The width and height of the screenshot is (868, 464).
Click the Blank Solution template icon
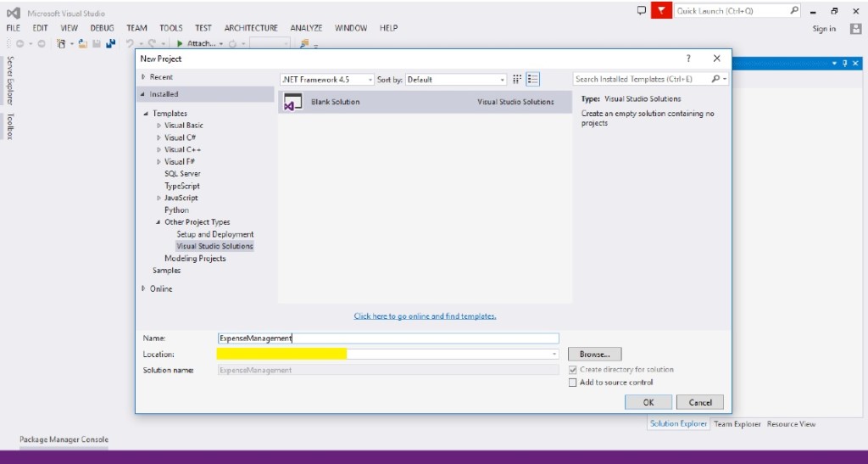[x=292, y=102]
